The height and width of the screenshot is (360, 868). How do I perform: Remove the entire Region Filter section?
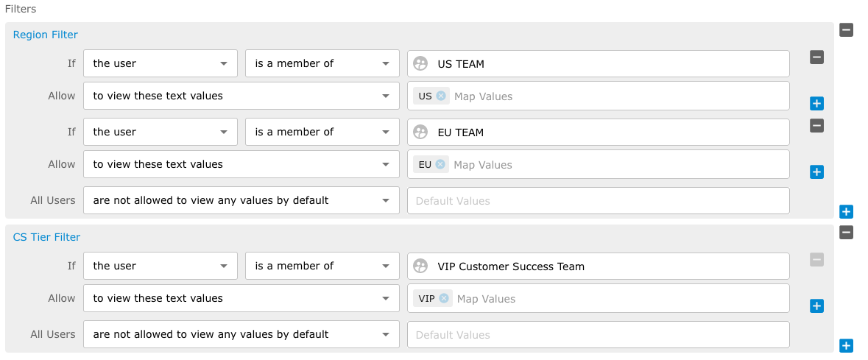coord(846,30)
